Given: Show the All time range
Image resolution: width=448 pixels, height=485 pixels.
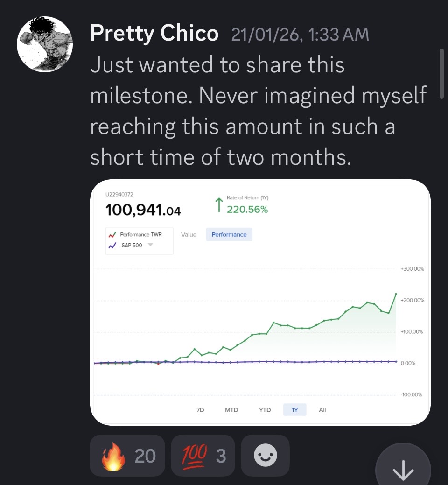Looking at the screenshot, I should (322, 410).
